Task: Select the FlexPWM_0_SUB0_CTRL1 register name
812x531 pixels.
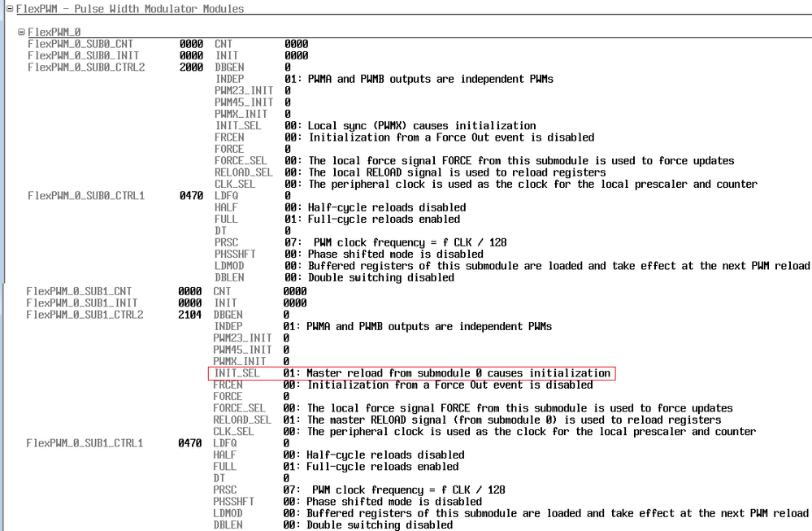Action: 86,196
